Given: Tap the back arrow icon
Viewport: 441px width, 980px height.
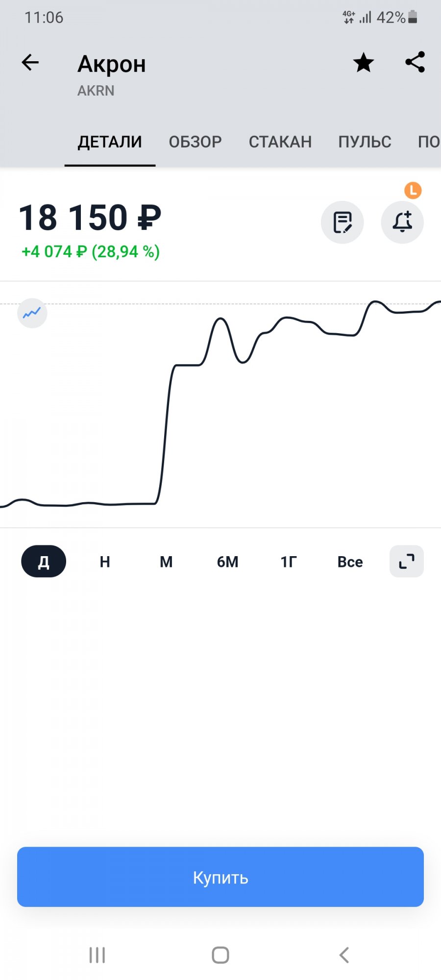Looking at the screenshot, I should point(30,63).
